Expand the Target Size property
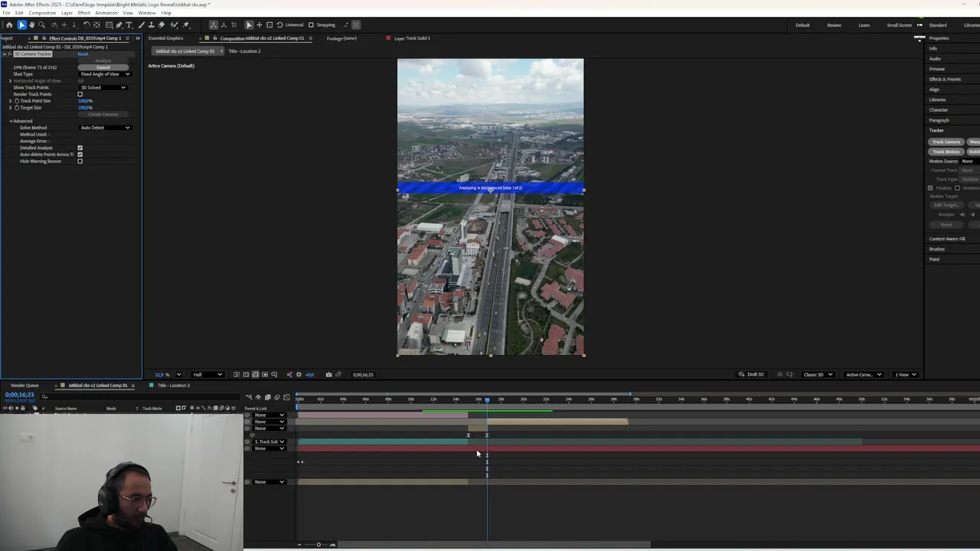This screenshot has height=551, width=980. pyautogui.click(x=11, y=108)
